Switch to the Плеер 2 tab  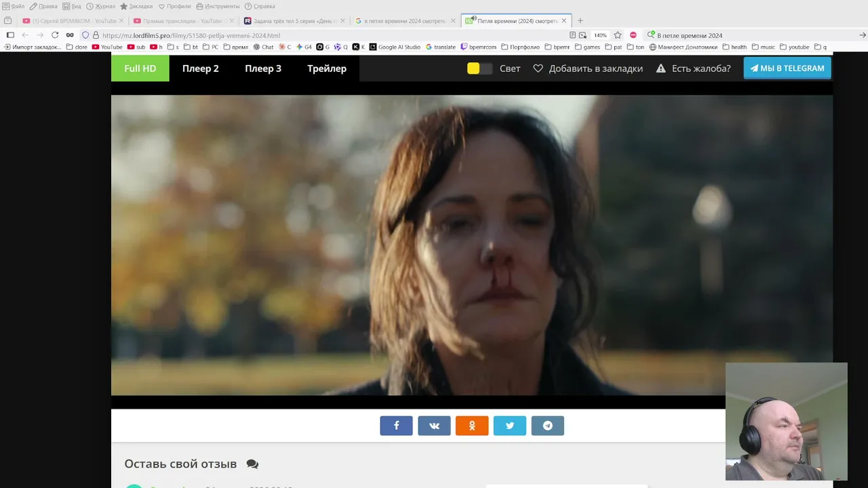click(201, 68)
